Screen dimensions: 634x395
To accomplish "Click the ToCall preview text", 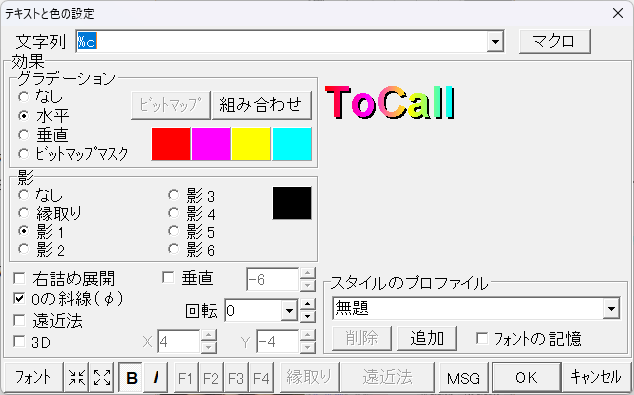I will tap(390, 103).
